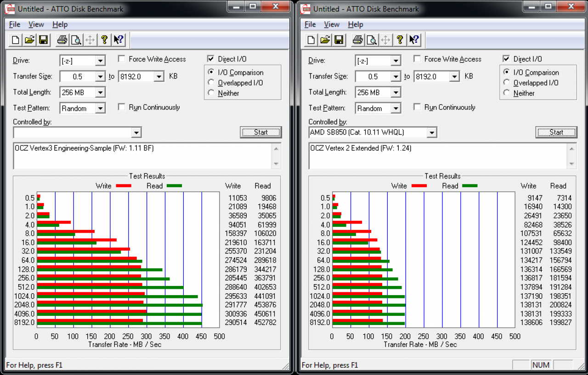Open Test Pattern dropdown in right window
This screenshot has width=588, height=375.
click(x=396, y=108)
